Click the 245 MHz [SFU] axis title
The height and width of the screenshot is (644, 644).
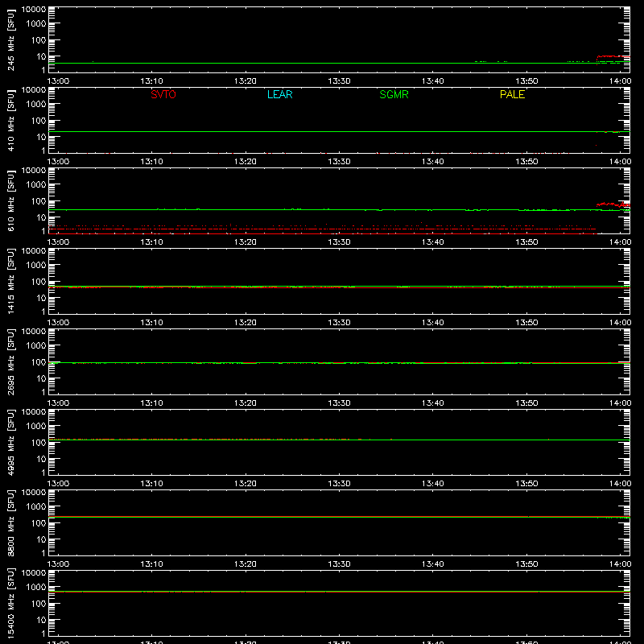10,39
